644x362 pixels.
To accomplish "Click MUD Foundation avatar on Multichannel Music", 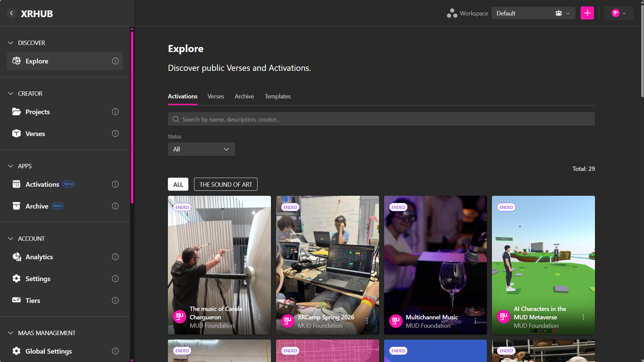I will (x=396, y=321).
